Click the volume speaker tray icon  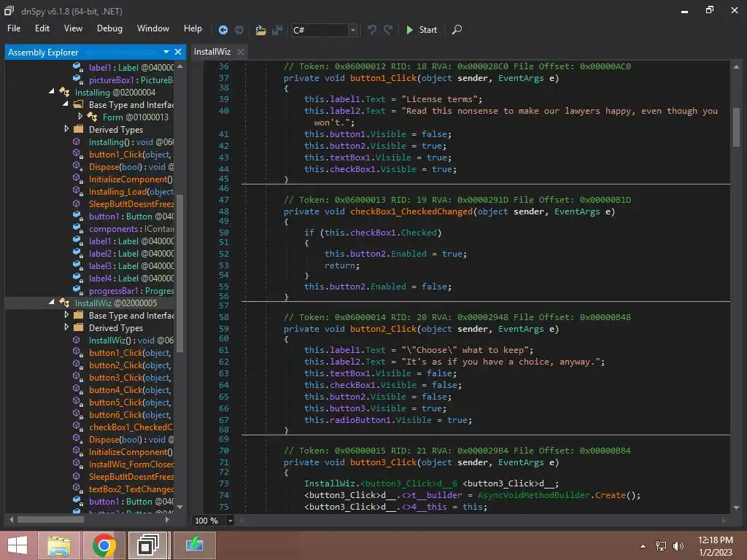[678, 545]
